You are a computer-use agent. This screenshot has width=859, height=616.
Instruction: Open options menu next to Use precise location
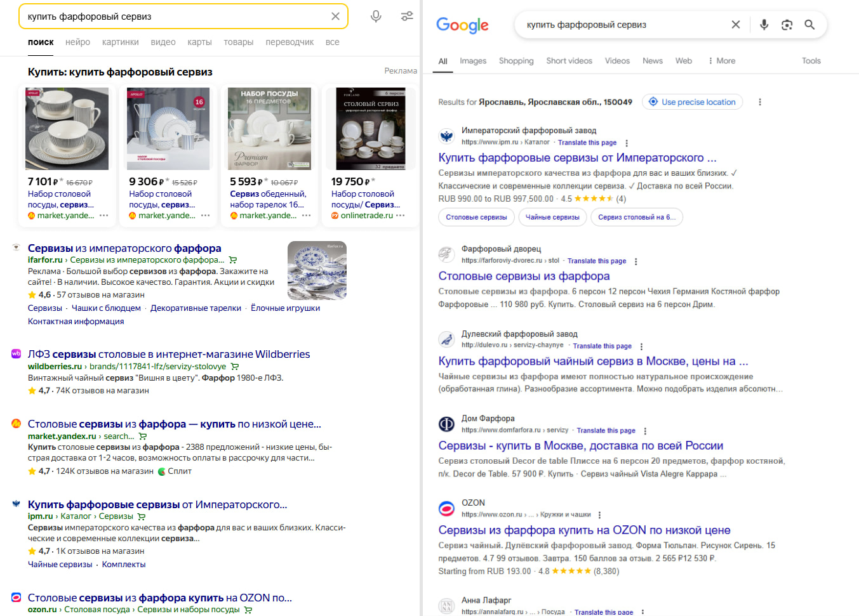tap(760, 102)
